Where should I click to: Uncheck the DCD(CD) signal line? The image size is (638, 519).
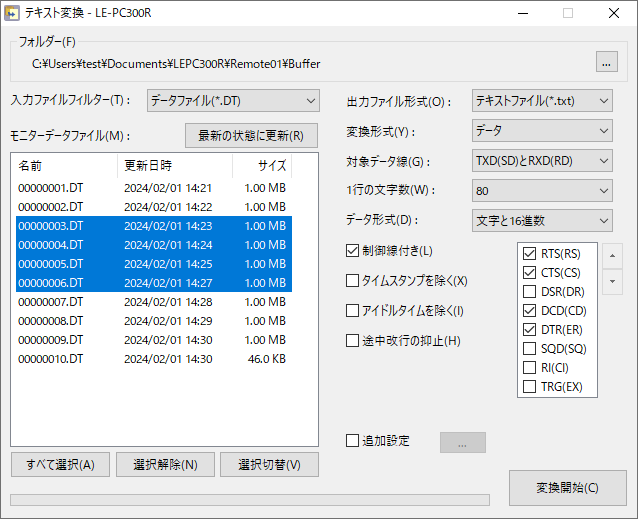529,311
